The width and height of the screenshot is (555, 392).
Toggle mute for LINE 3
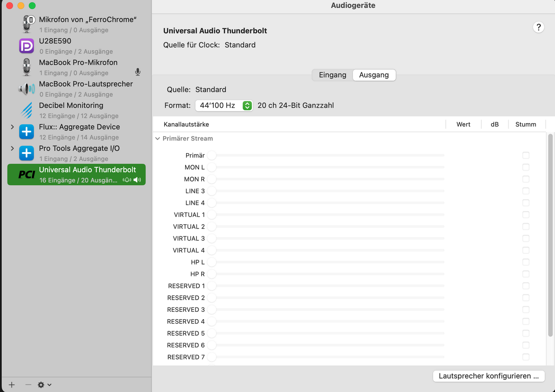(x=526, y=191)
